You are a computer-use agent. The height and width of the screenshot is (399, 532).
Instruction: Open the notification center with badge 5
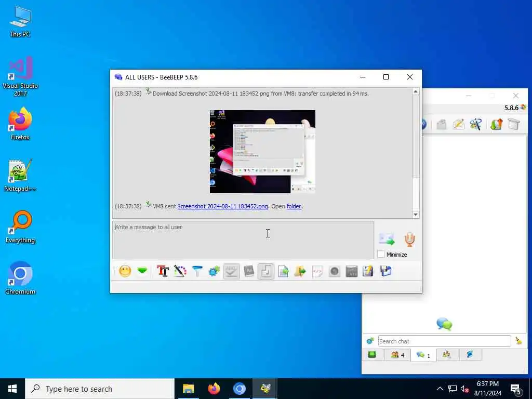(515, 389)
